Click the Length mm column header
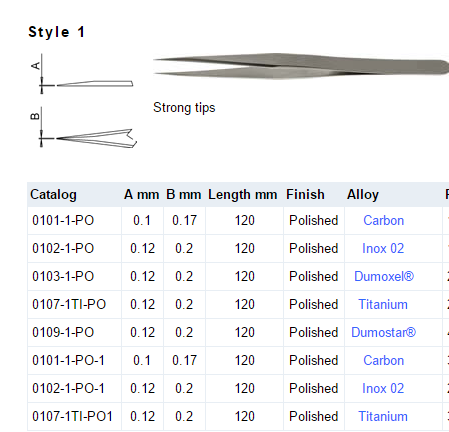 tap(243, 195)
